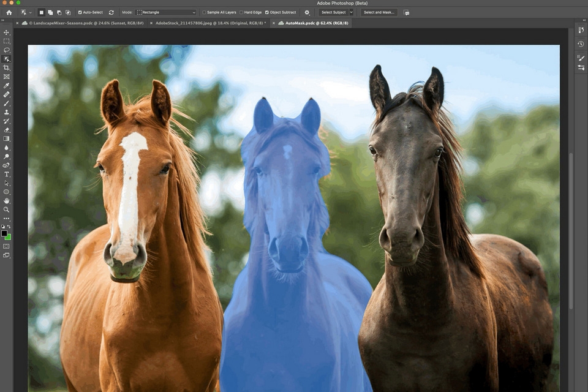Expand the tool options chevron next to Move tool
This screenshot has width=588, height=392.
29,12
